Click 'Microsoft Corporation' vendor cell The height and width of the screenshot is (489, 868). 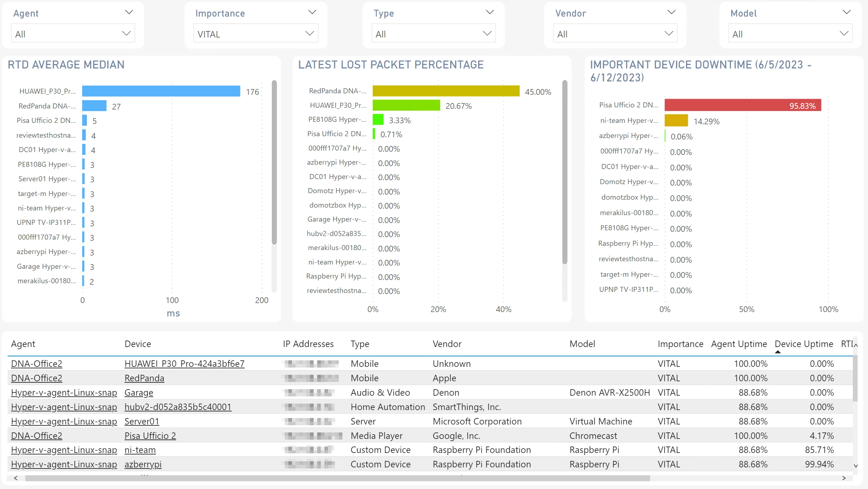click(x=477, y=421)
